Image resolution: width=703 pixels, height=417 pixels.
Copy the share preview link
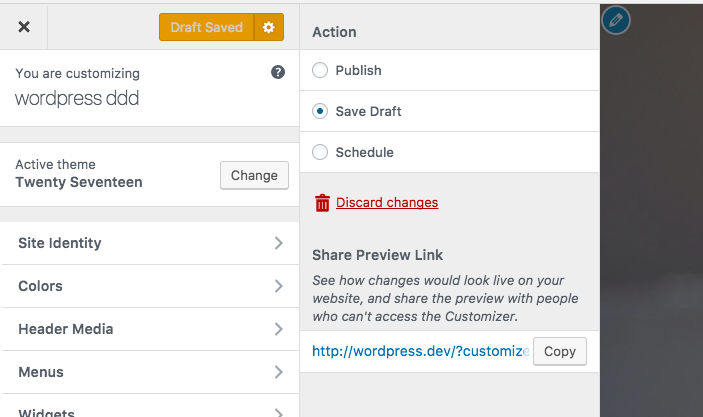pyautogui.click(x=559, y=351)
